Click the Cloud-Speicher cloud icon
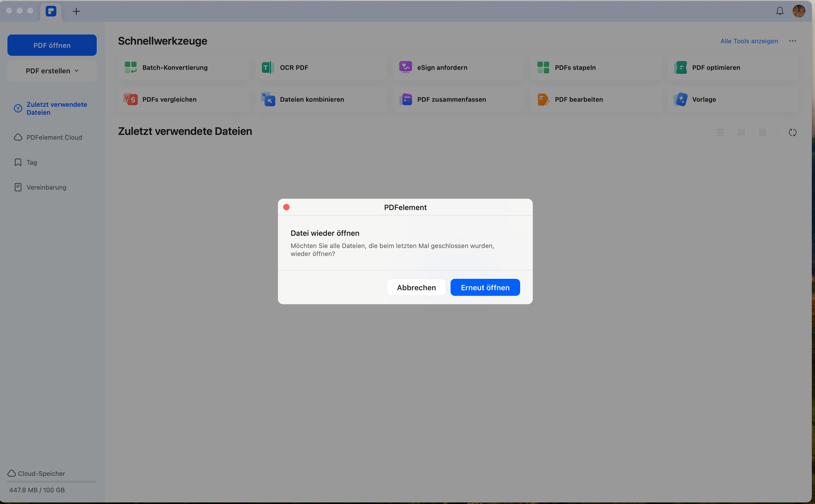815x504 pixels. point(12,473)
